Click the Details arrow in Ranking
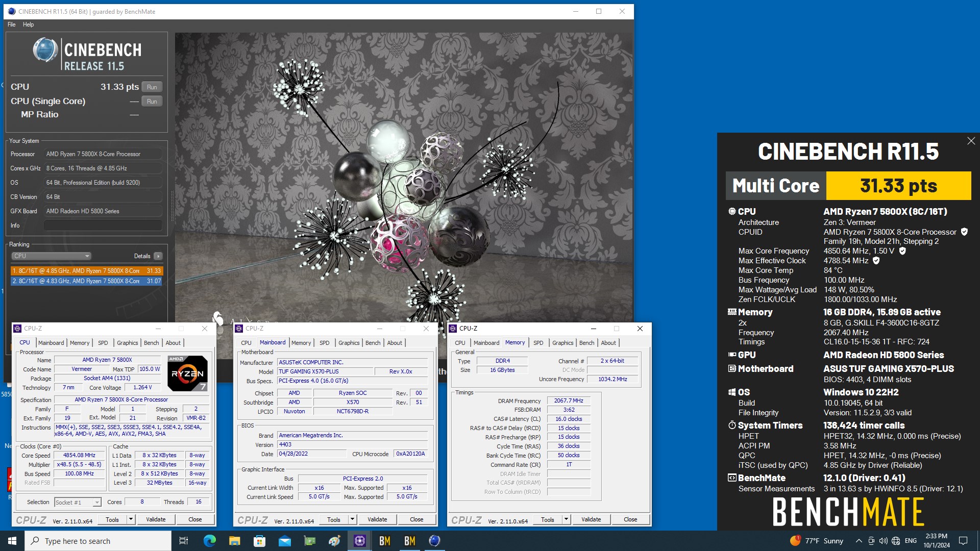Viewport: 980px width, 551px height. tap(158, 256)
